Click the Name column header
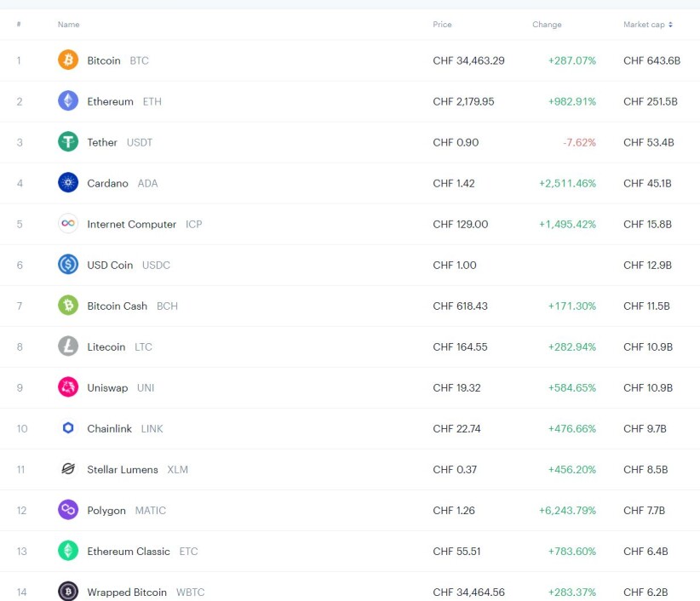Viewport: 700px width, 601px height. [68, 25]
